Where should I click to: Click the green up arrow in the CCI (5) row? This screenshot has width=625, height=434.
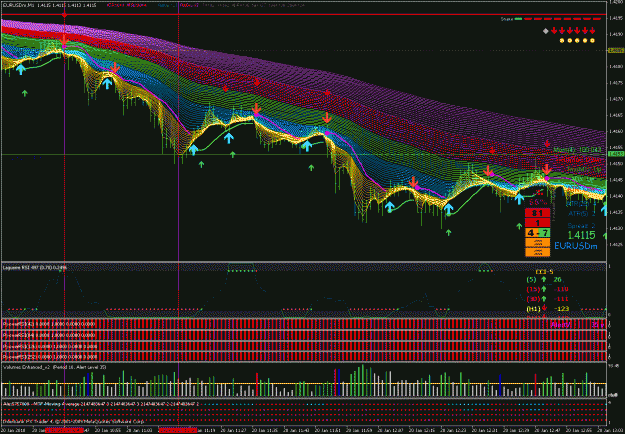click(x=543, y=280)
